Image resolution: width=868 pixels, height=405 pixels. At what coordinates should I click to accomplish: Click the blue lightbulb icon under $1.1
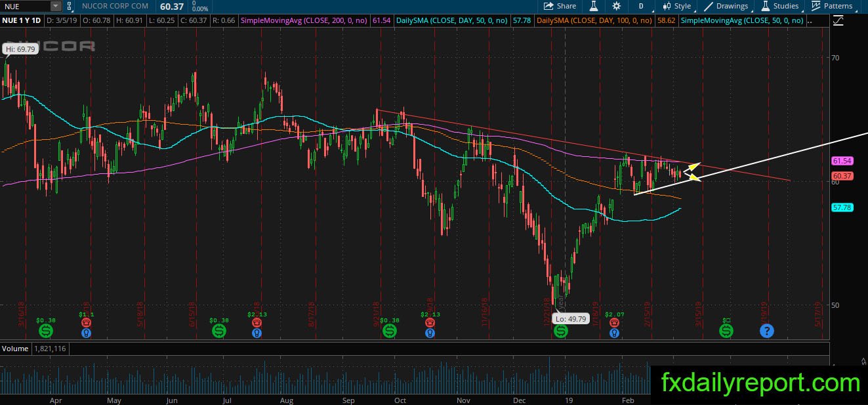point(86,333)
